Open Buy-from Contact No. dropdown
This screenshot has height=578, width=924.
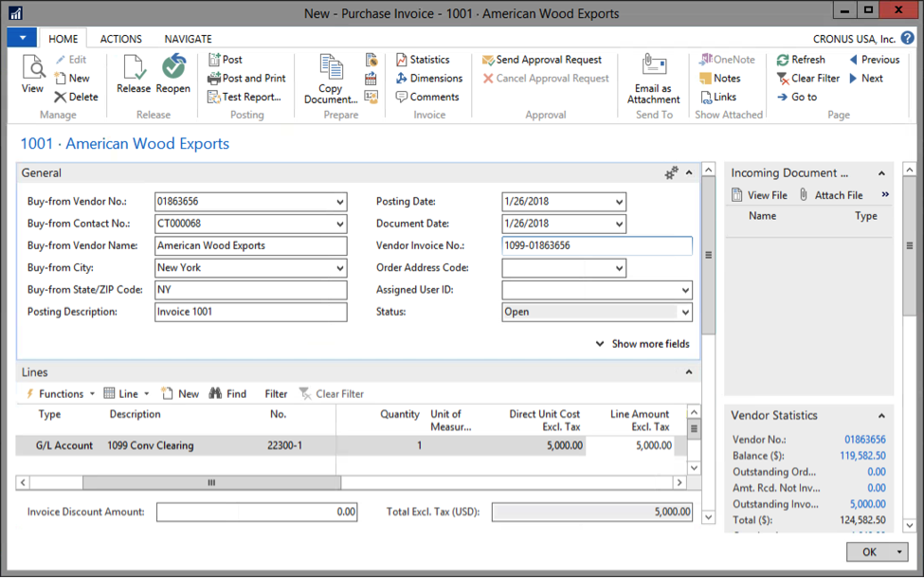[340, 224]
